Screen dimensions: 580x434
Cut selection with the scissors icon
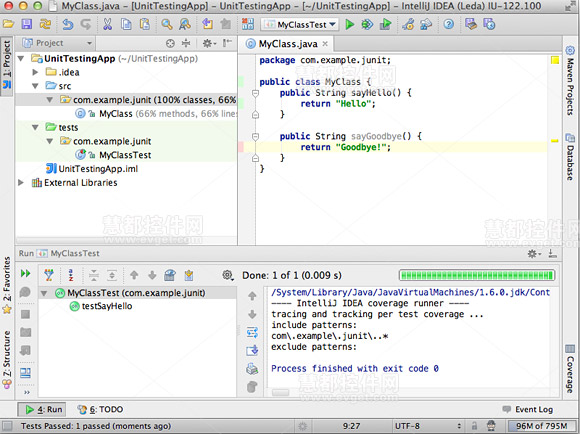coord(107,24)
